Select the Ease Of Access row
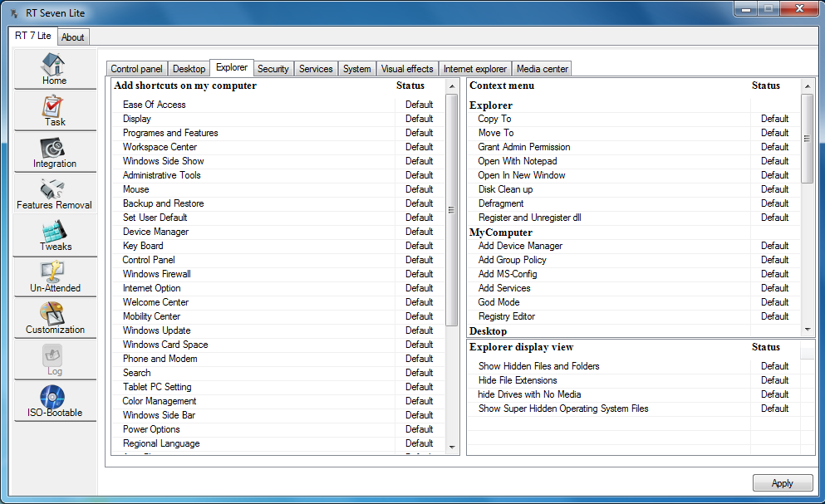This screenshot has width=825, height=504. tap(278, 105)
